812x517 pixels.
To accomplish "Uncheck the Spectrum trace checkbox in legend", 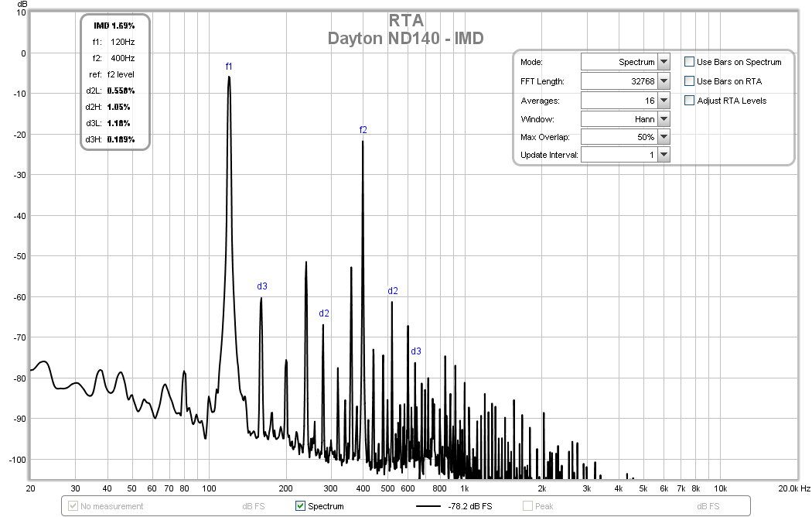I will (x=300, y=506).
